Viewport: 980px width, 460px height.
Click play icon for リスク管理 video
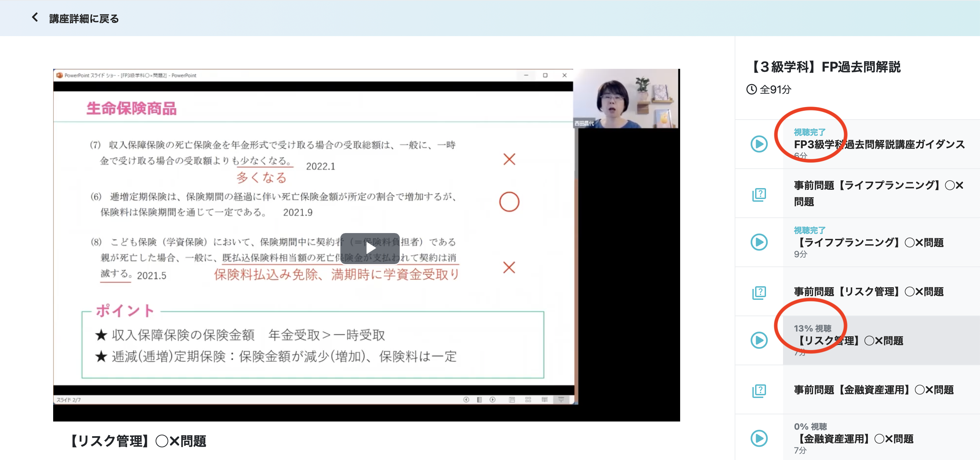[x=759, y=340]
